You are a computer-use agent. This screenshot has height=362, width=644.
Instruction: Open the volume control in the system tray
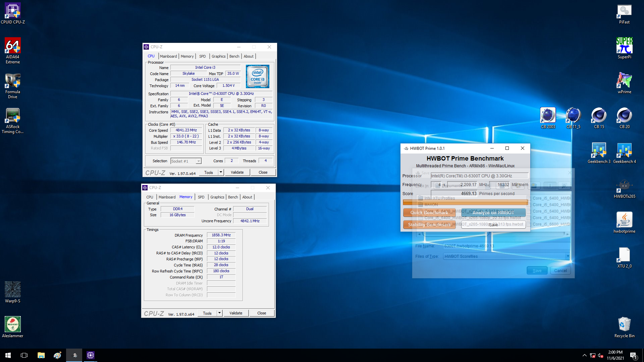point(600,355)
